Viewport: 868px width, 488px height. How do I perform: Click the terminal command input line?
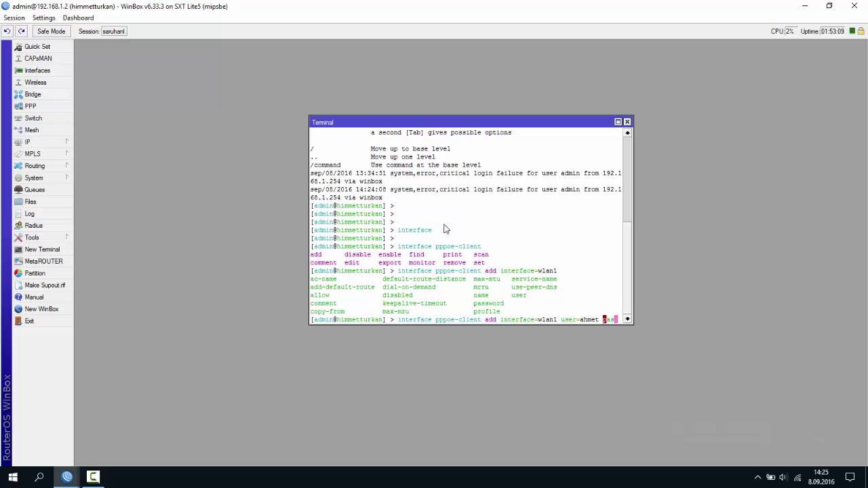coord(466,319)
